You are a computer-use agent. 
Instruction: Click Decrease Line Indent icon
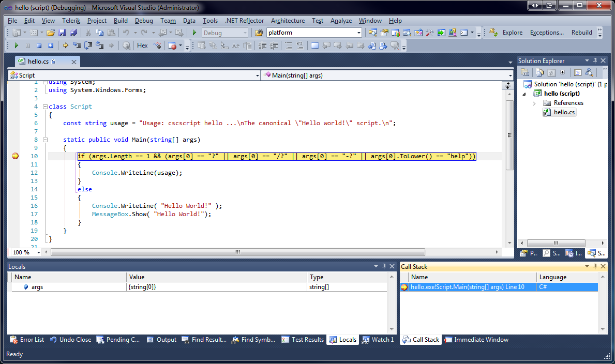pos(262,45)
